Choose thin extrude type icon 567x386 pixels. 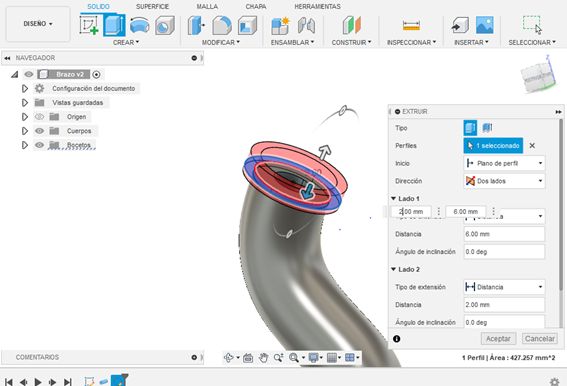[x=487, y=128]
